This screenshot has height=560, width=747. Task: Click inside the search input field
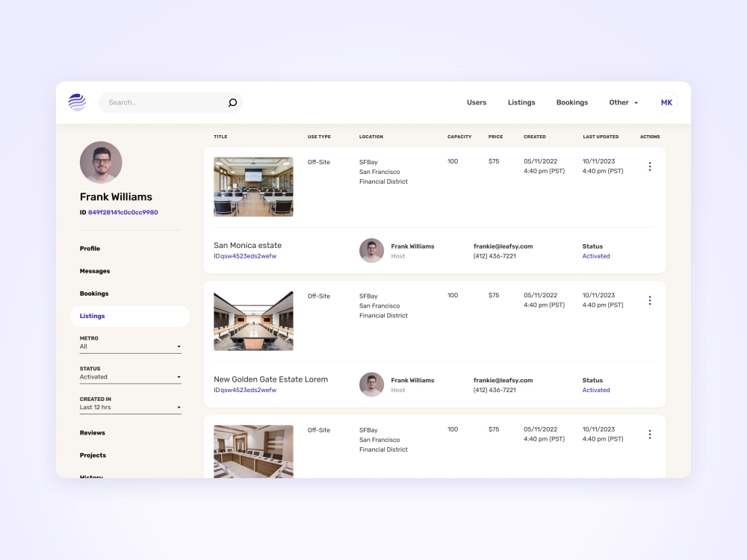(157, 102)
